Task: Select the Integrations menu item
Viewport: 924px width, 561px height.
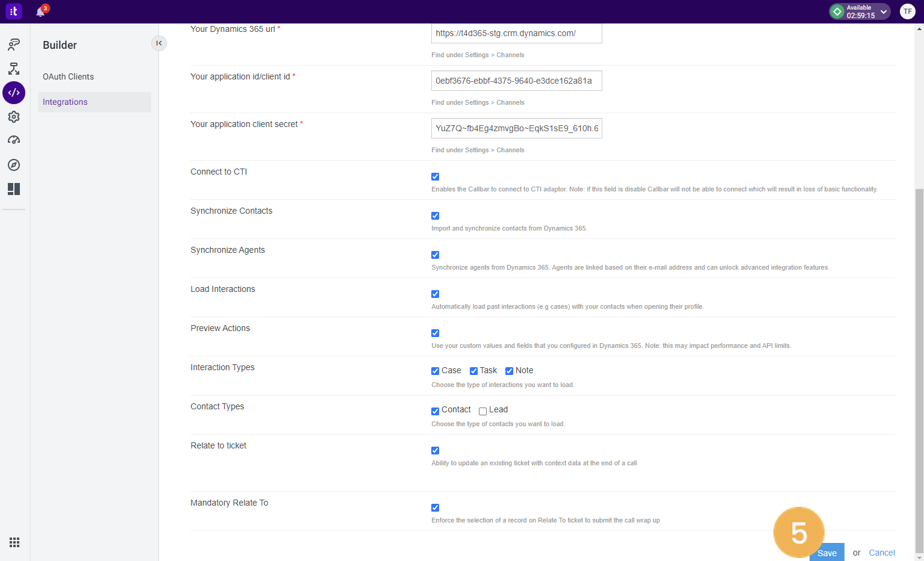Action: click(x=65, y=102)
